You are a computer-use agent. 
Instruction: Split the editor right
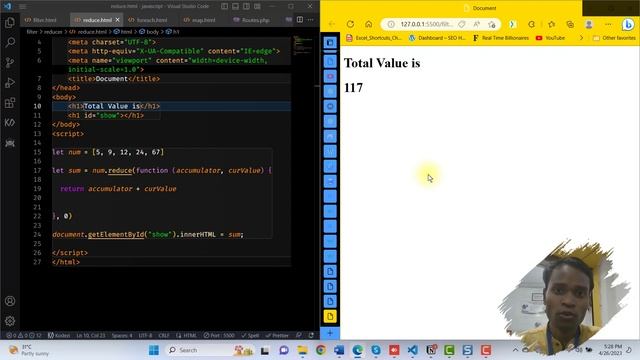pos(300,20)
